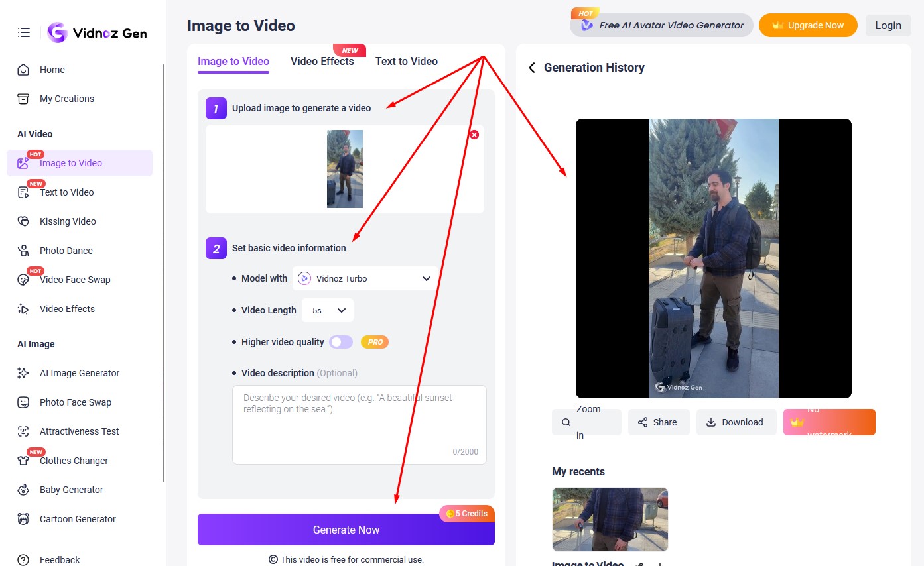This screenshot has width=924, height=566.
Task: Open the Clothes Changer tool
Action: 74,461
